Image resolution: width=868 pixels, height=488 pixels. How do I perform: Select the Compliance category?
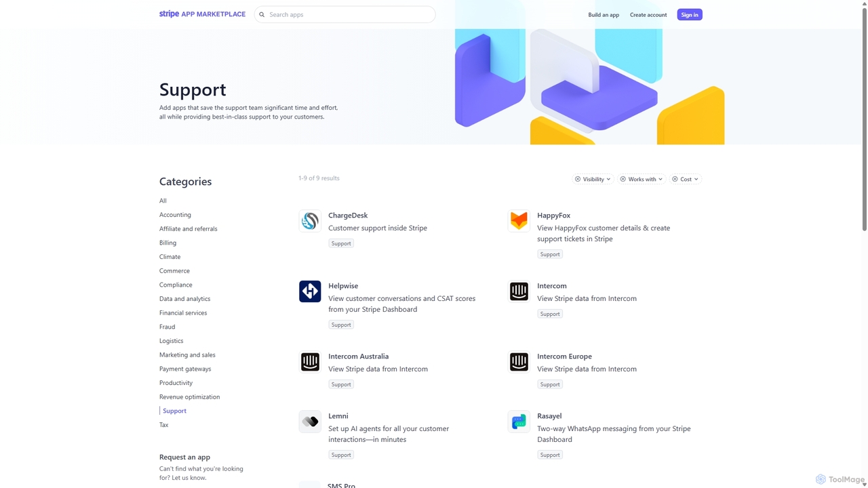point(176,285)
